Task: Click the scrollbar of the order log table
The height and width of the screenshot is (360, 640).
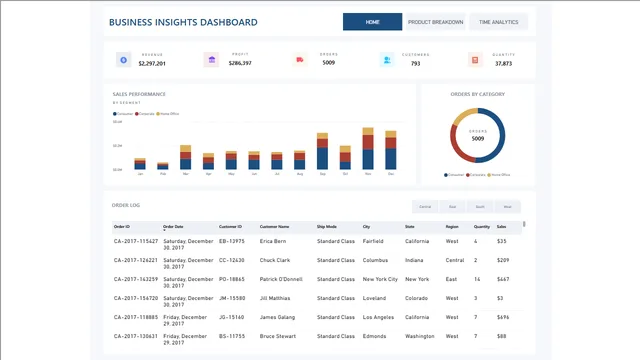Action: (524, 224)
